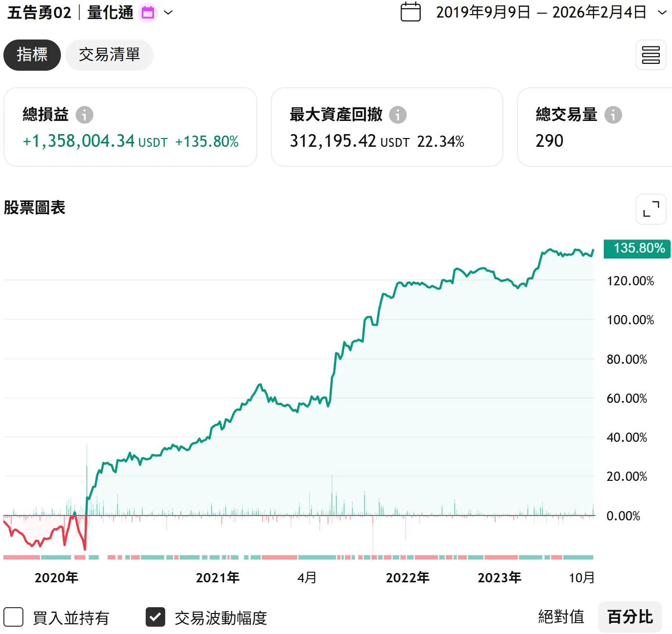Expand chart to fullscreen
The width and height of the screenshot is (672, 634).
(x=651, y=209)
